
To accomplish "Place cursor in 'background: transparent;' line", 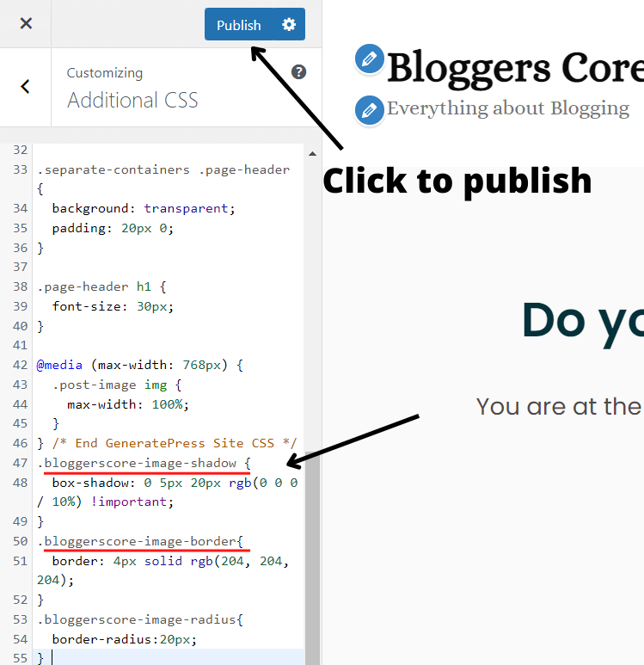I will (x=144, y=208).
